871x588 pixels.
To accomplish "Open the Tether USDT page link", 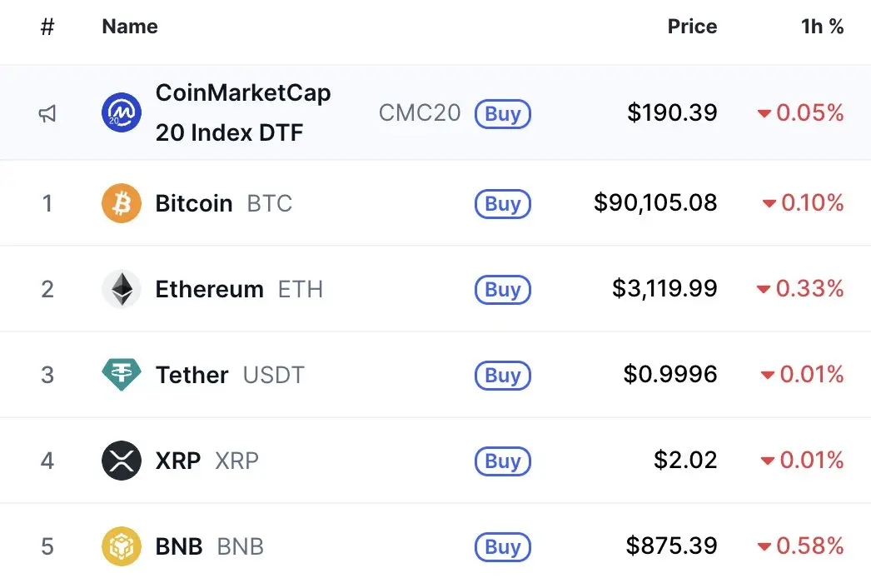I will pos(192,375).
